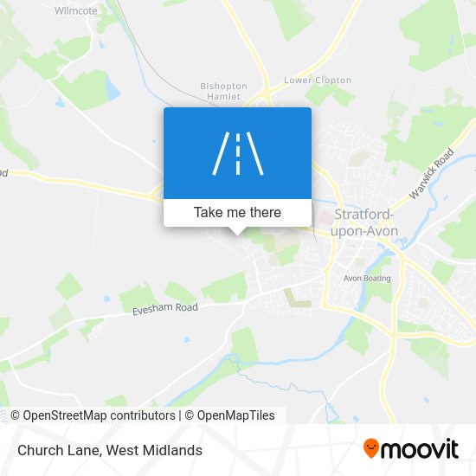Click the blue header area of popup card
Image resolution: width=476 pixels, height=476 pixels.
pyautogui.click(x=237, y=153)
